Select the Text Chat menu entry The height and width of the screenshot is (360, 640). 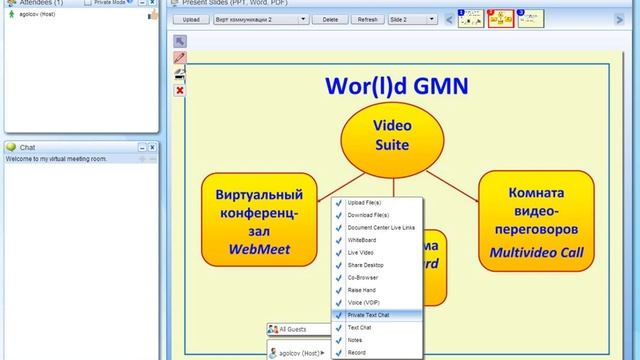pyautogui.click(x=377, y=328)
